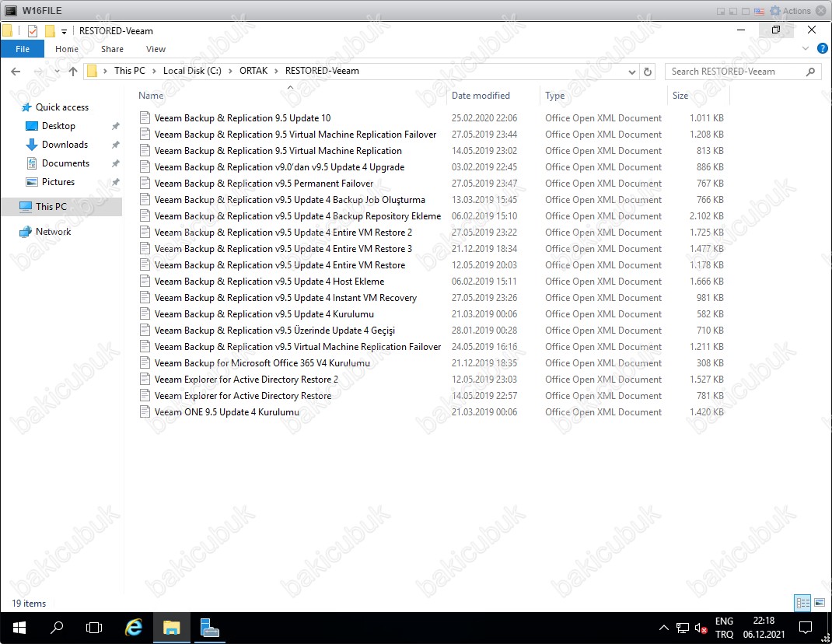Open the W16FILE console Actions menu
Image resolution: width=832 pixels, height=644 pixels.
[790, 11]
